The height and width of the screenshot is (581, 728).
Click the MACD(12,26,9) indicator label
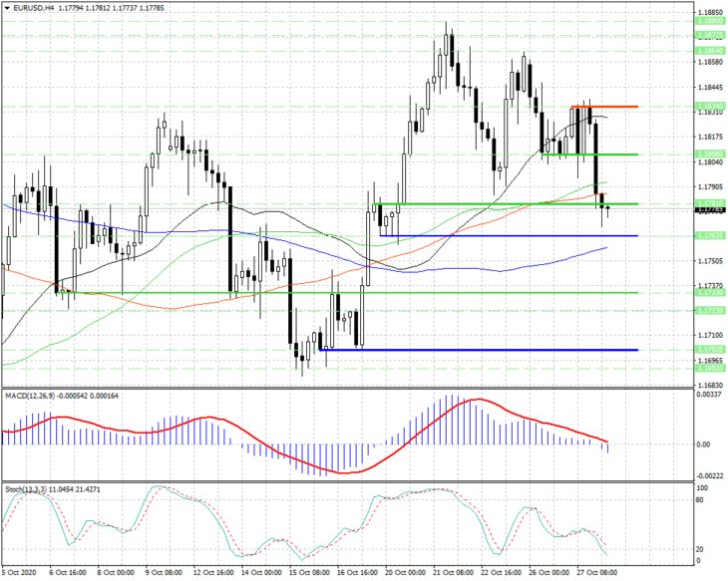coord(30,396)
